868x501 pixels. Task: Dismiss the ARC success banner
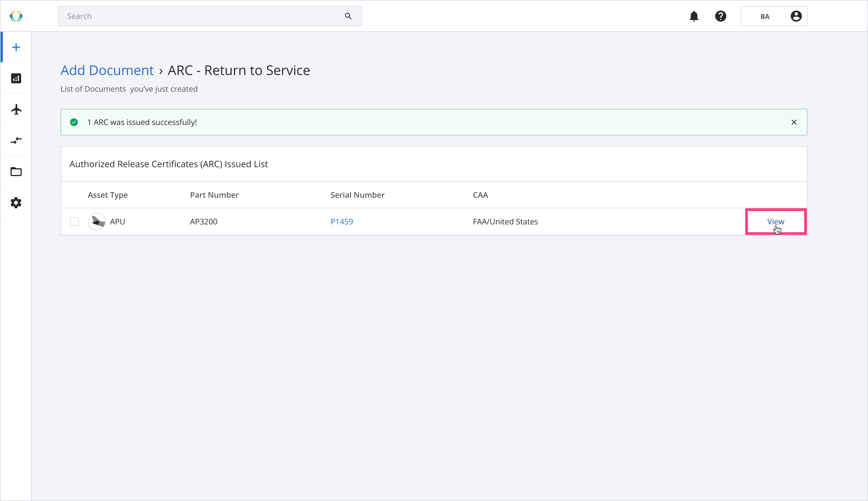click(x=794, y=122)
